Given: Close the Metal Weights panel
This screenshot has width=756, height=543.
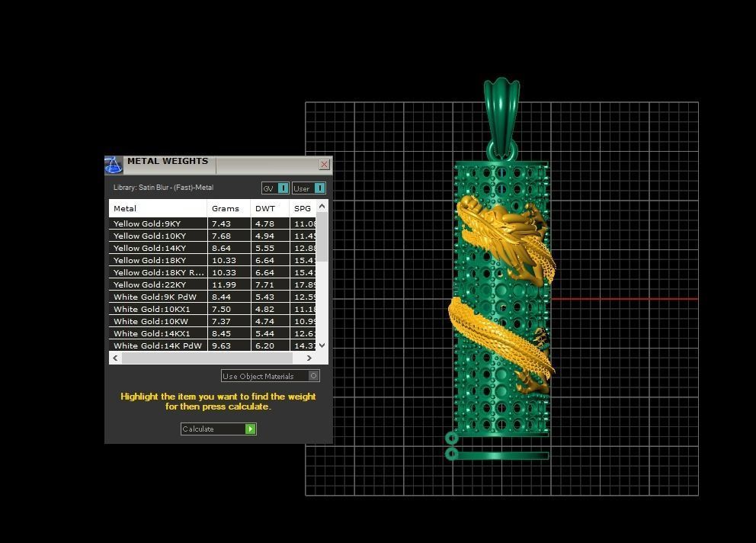Looking at the screenshot, I should pyautogui.click(x=325, y=165).
